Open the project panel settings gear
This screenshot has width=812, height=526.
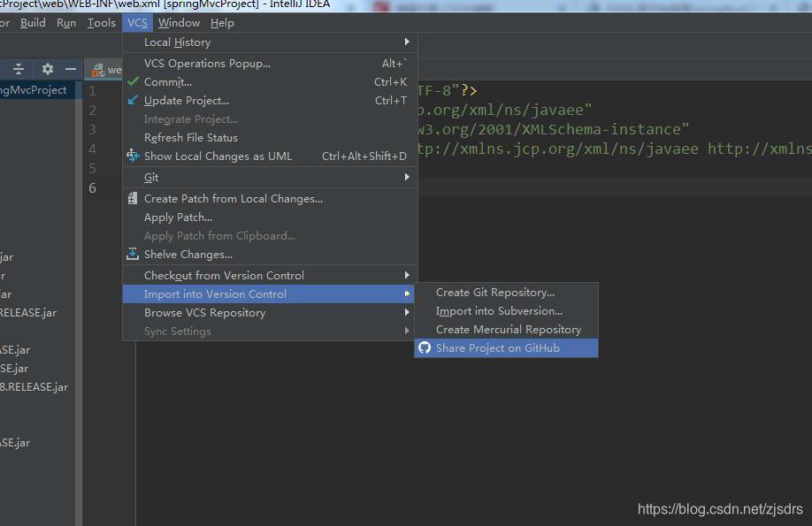coord(48,68)
